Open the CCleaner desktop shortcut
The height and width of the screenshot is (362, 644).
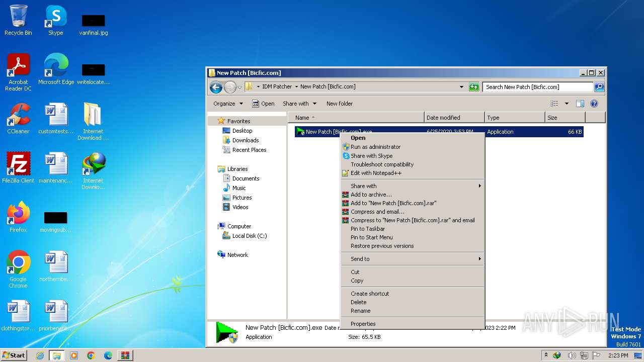point(18,119)
